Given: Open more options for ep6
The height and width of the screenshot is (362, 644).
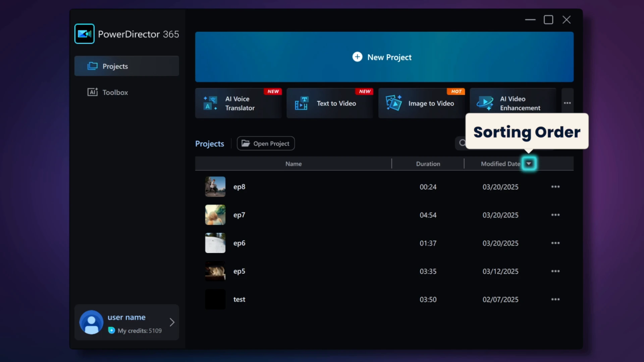Looking at the screenshot, I should [555, 243].
